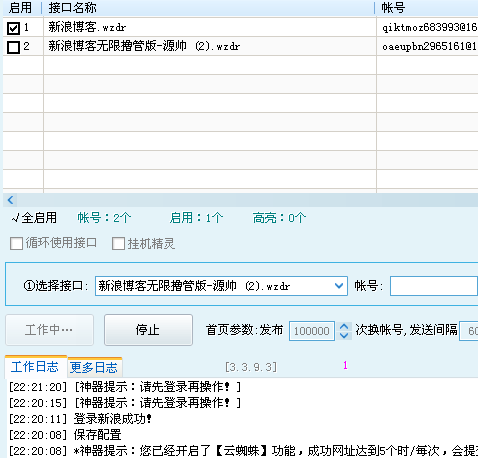Decrease 发布 count with down arrow
The image size is (478, 458).
[344, 335]
